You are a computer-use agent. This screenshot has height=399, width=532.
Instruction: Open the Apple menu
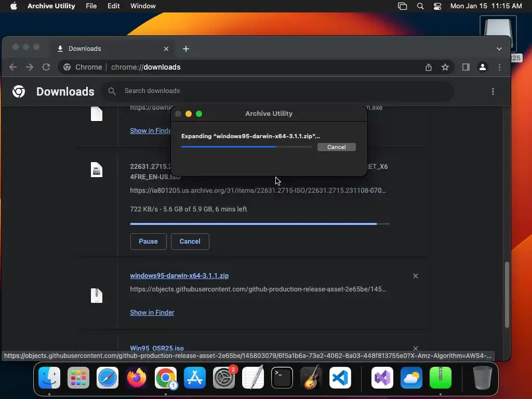(x=14, y=6)
